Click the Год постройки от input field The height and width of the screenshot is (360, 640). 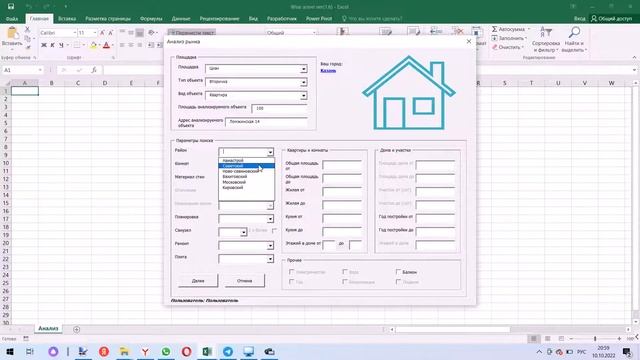click(x=435, y=218)
